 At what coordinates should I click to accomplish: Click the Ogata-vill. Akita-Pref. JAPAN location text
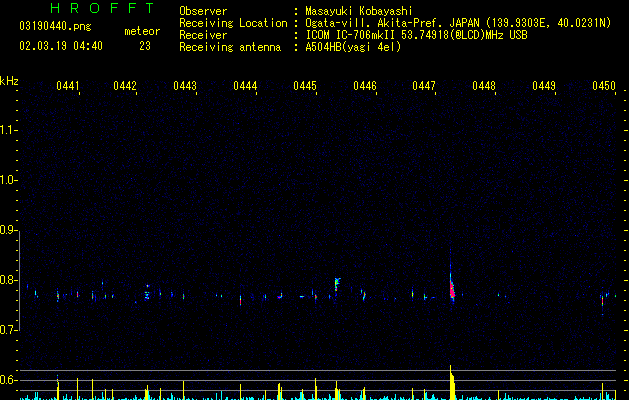pos(458,23)
